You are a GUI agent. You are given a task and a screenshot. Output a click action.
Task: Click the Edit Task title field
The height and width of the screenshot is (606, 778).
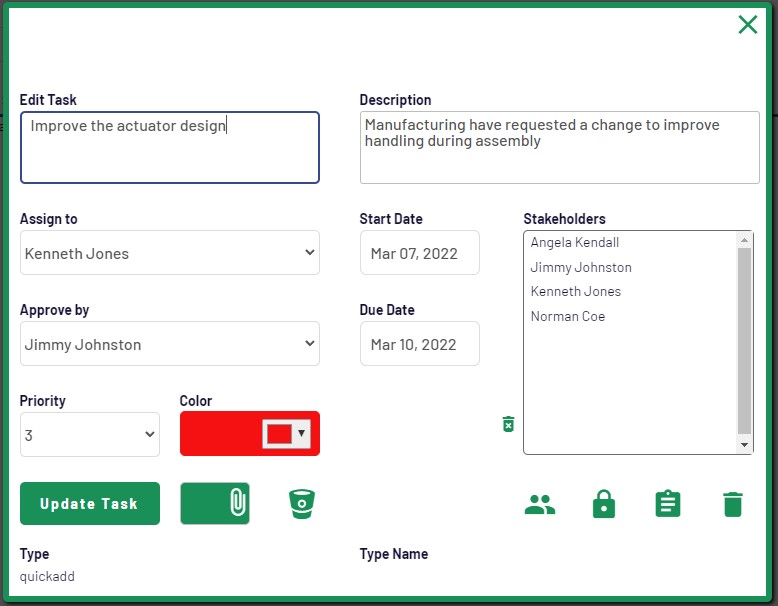pos(170,147)
